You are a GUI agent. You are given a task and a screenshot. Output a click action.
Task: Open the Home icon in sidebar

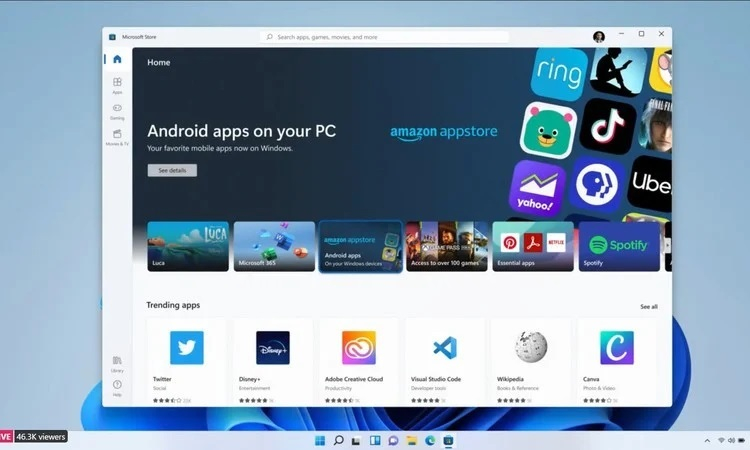coord(117,60)
